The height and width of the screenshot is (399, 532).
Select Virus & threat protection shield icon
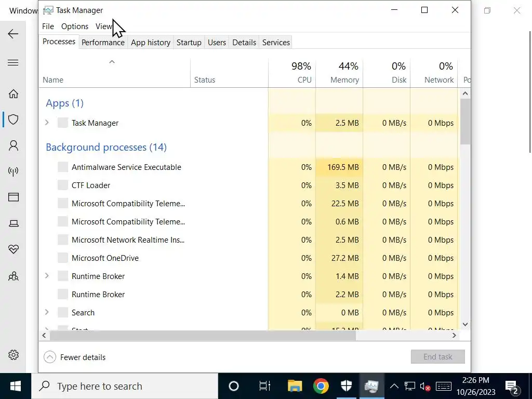click(x=13, y=119)
